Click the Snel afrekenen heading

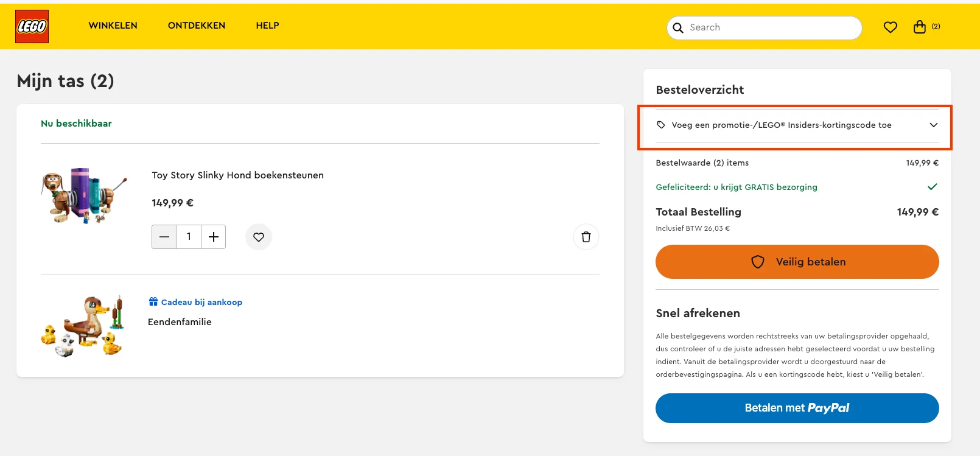tap(698, 313)
